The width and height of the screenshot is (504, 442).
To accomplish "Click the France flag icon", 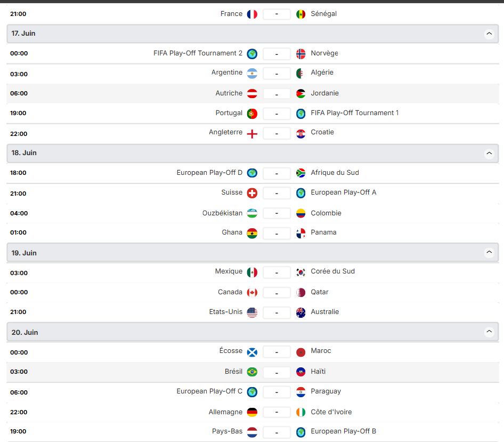I will point(252,14).
